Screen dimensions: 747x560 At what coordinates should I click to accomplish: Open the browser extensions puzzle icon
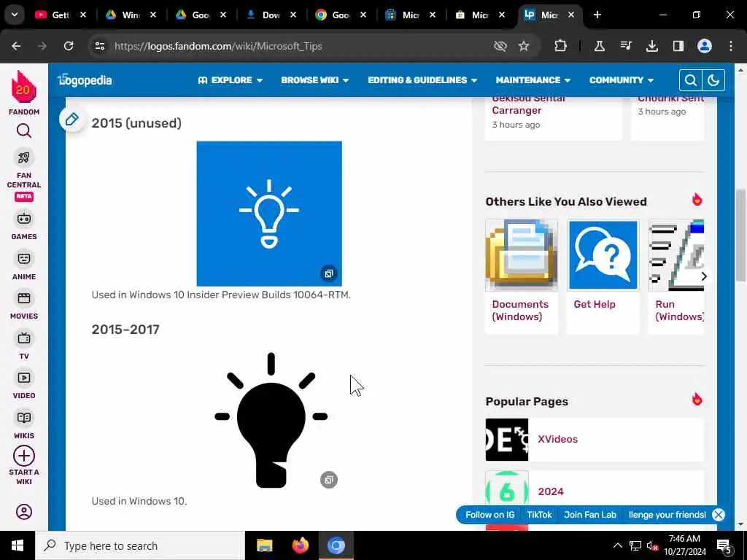[561, 46]
